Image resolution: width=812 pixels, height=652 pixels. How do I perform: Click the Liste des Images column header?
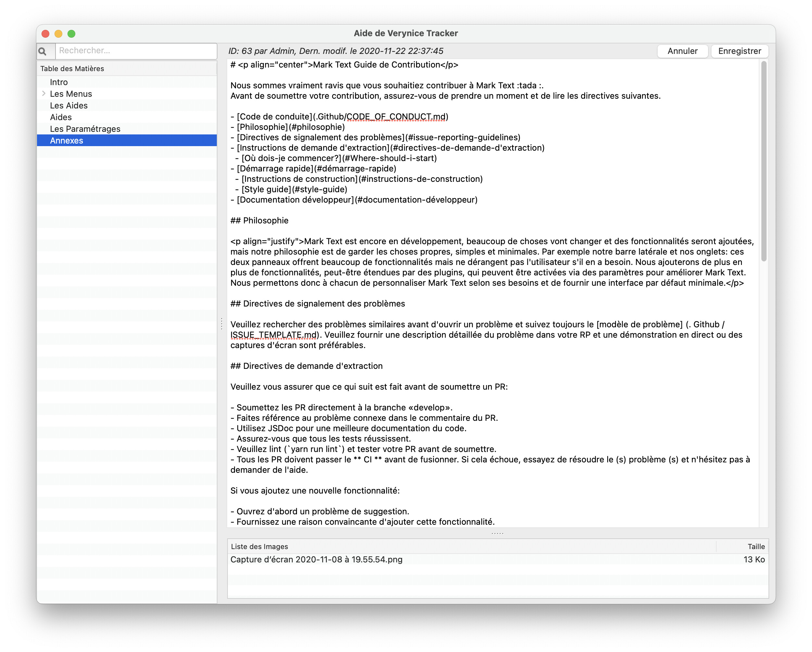472,546
